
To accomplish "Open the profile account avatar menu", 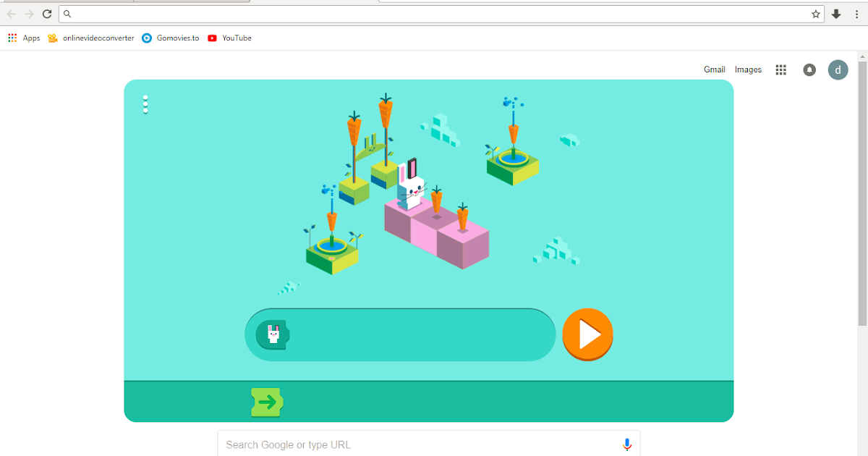I will coord(838,69).
